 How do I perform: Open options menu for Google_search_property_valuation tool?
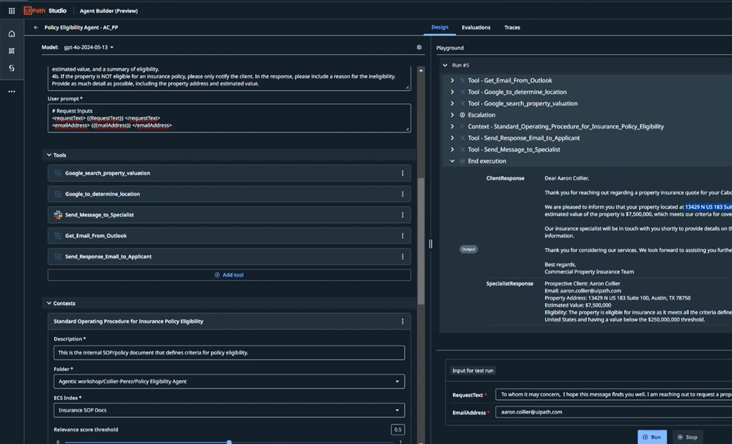pos(402,173)
